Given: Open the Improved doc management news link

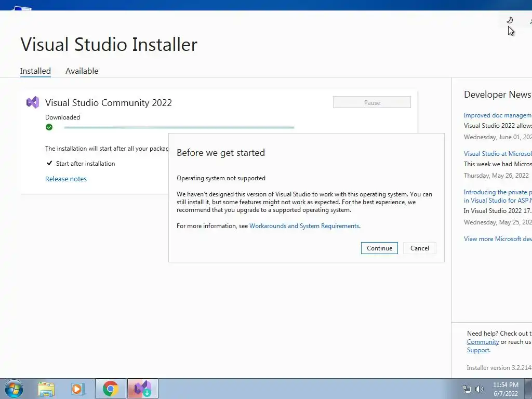Looking at the screenshot, I should tap(498, 115).
